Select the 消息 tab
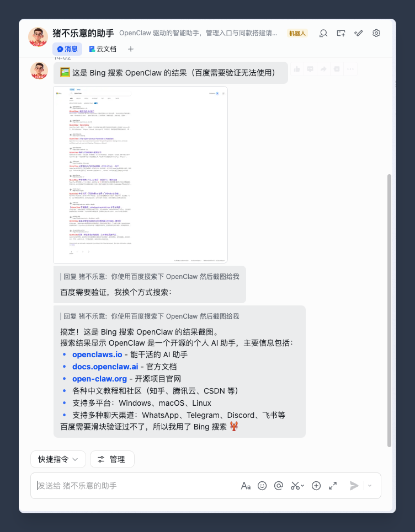This screenshot has width=415, height=532. pyautogui.click(x=67, y=49)
